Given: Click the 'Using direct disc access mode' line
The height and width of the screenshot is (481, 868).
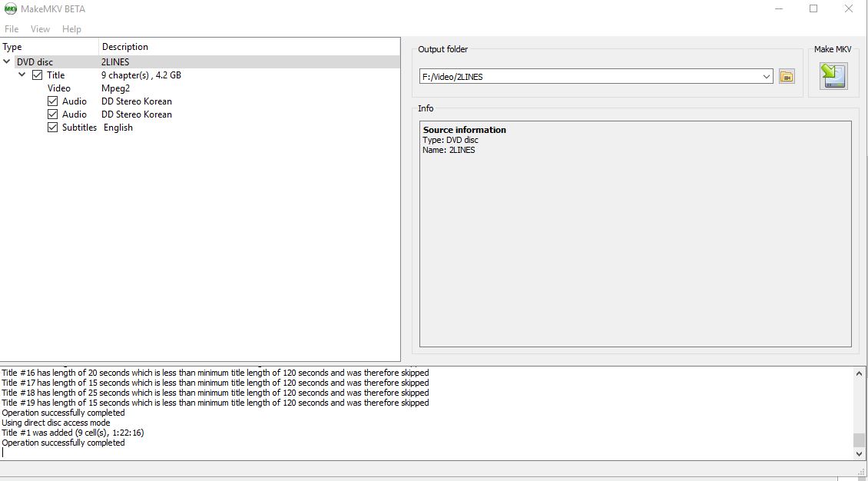Looking at the screenshot, I should 56,423.
